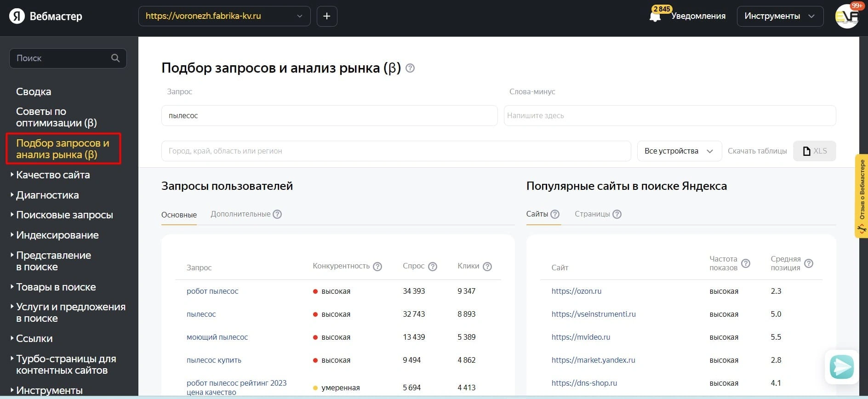The image size is (868, 399).
Task: Open the https://ozon.ru site link
Action: tap(576, 291)
